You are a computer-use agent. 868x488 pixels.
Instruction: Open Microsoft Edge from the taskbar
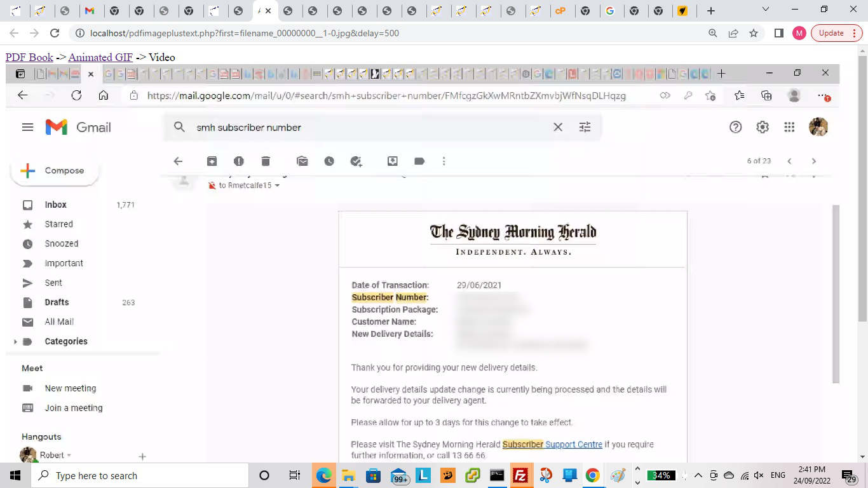(x=324, y=475)
